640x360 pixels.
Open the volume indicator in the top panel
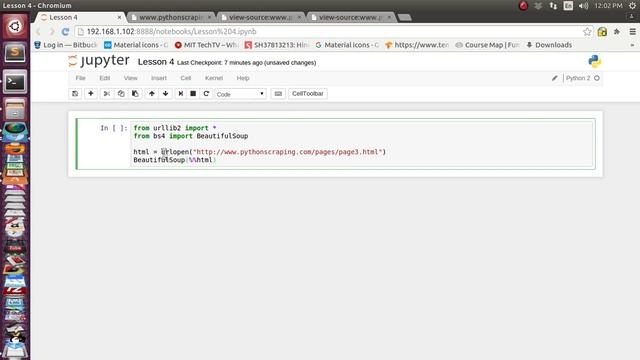583,5
